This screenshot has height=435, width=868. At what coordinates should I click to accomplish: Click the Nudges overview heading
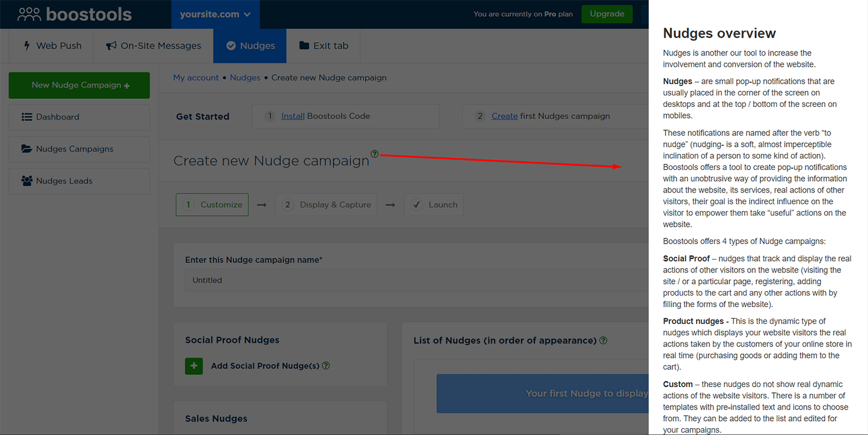tap(719, 33)
